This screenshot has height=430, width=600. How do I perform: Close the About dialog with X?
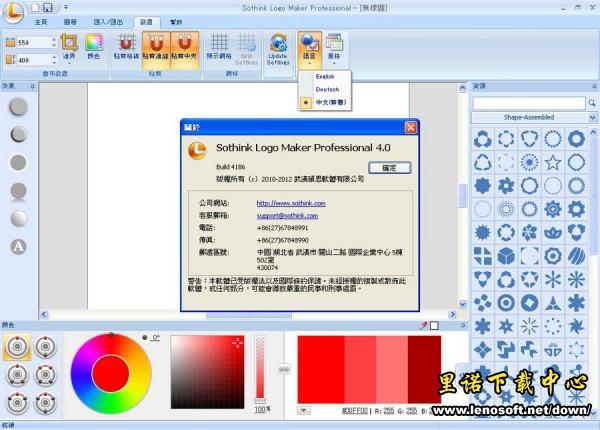(x=411, y=127)
